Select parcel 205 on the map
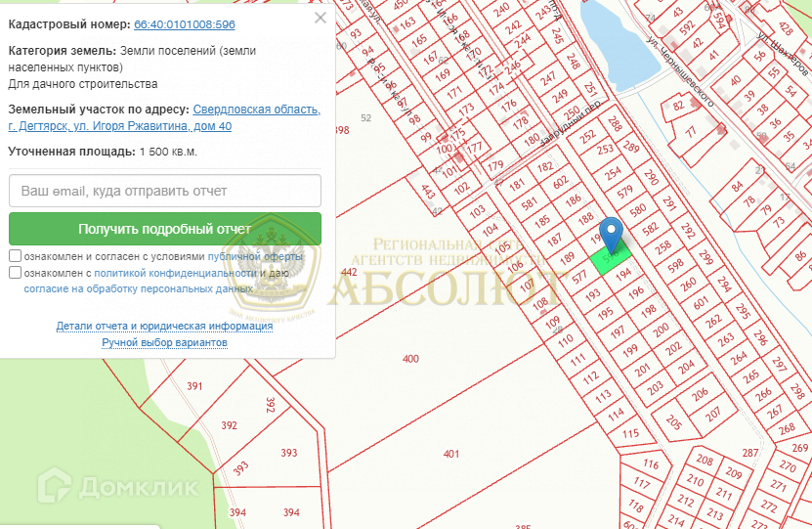 point(673,422)
